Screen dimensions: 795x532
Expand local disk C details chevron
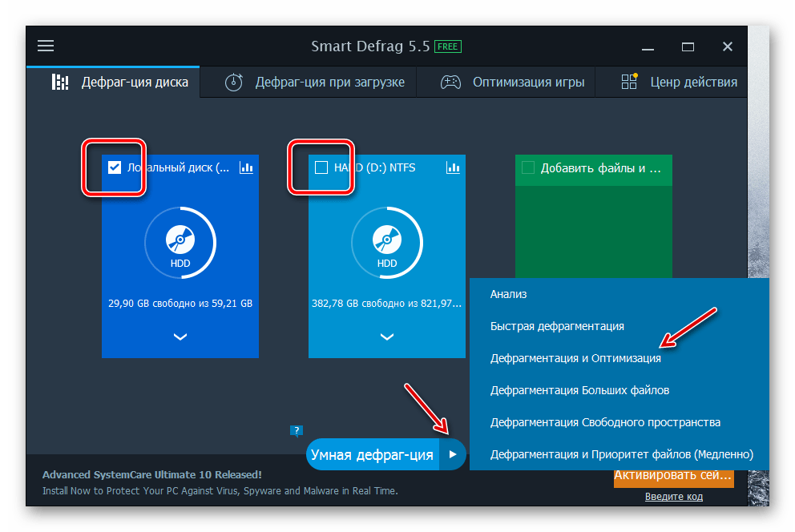point(180,337)
